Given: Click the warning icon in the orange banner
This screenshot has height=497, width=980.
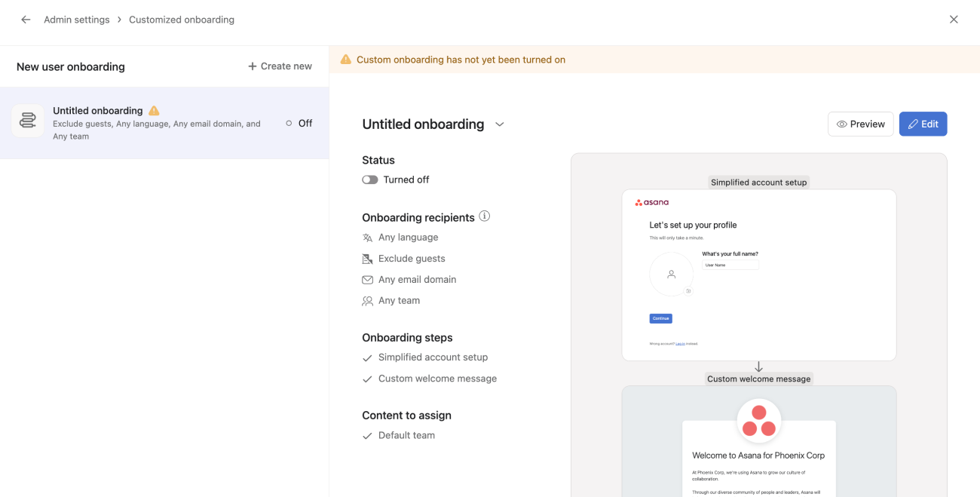Looking at the screenshot, I should tap(346, 59).
